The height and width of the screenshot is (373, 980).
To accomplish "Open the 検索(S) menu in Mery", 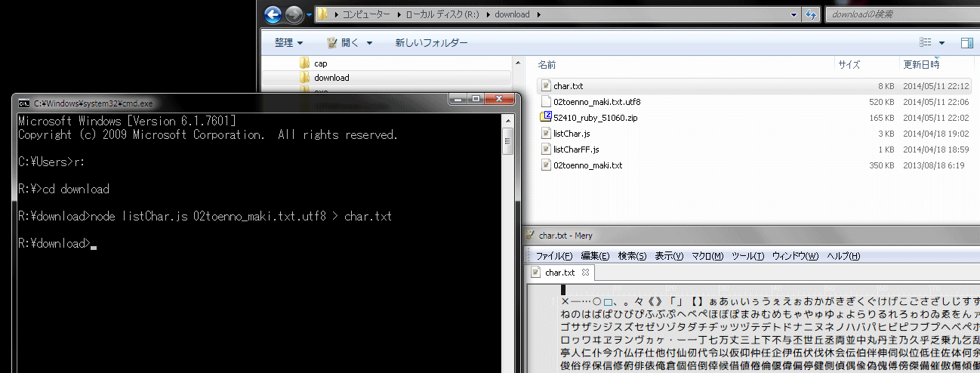I will (632, 256).
